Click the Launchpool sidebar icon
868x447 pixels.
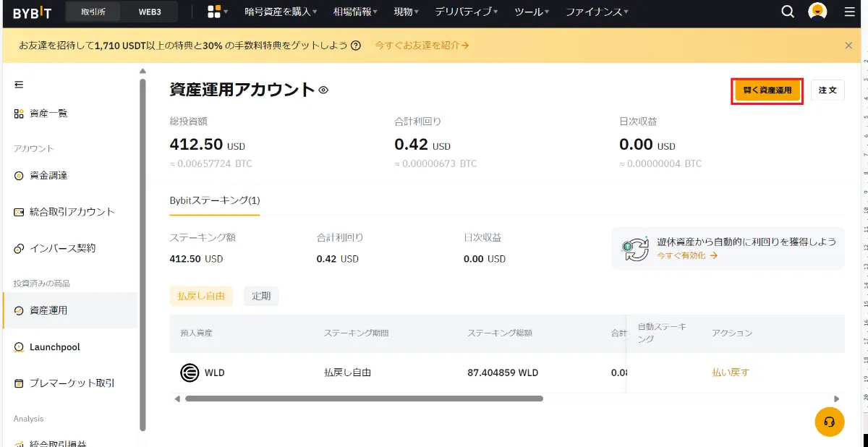19,347
